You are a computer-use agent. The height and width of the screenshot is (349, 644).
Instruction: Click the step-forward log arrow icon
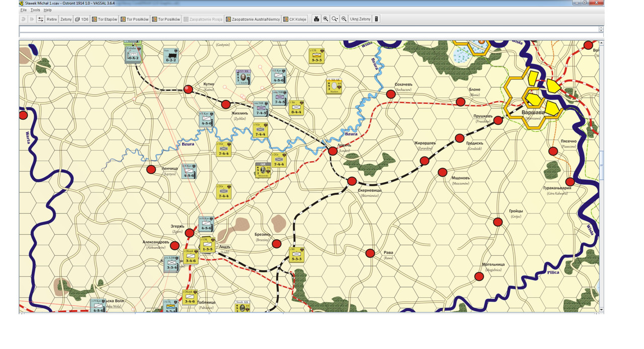click(x=32, y=19)
